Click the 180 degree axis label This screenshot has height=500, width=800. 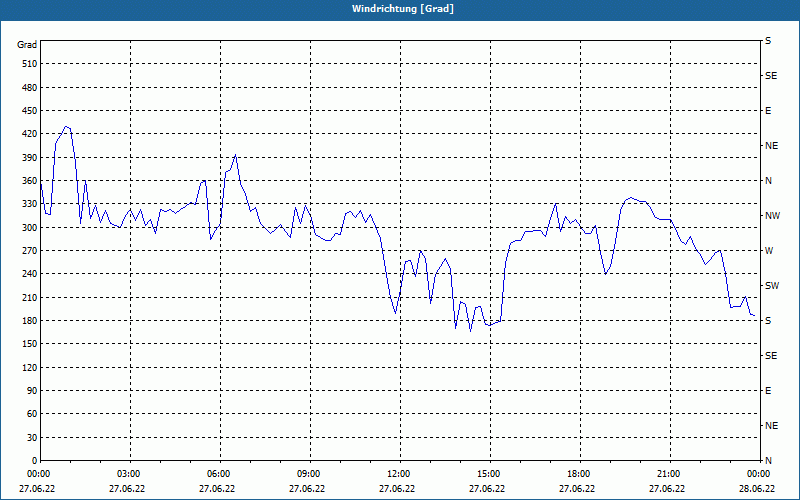click(30, 320)
